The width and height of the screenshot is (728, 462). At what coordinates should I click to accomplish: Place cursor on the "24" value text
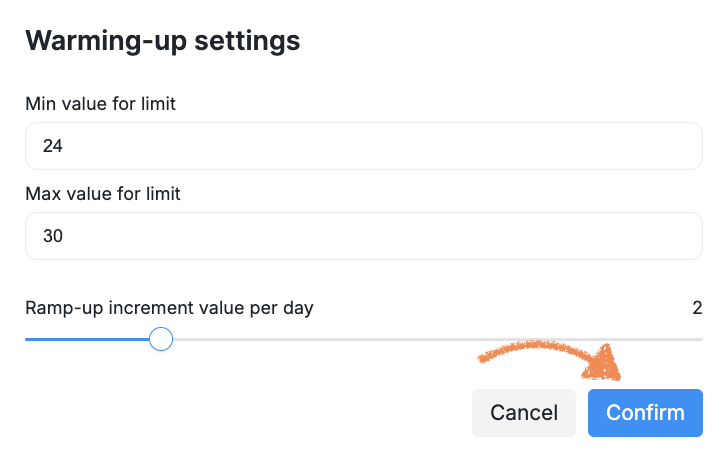53,146
